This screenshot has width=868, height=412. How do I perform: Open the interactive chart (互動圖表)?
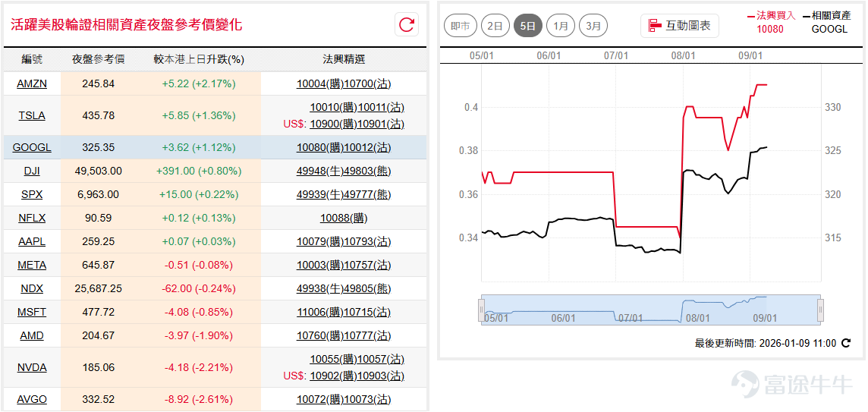pyautogui.click(x=680, y=26)
